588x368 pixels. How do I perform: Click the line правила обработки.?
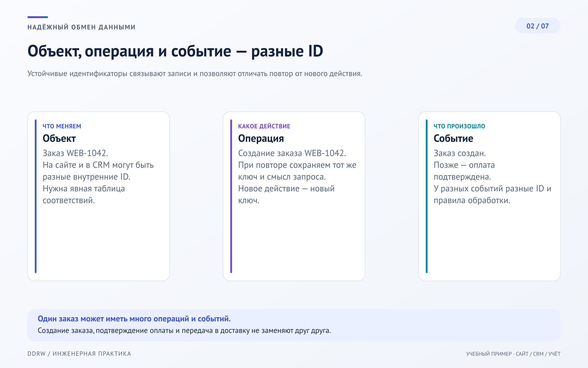tap(472, 200)
